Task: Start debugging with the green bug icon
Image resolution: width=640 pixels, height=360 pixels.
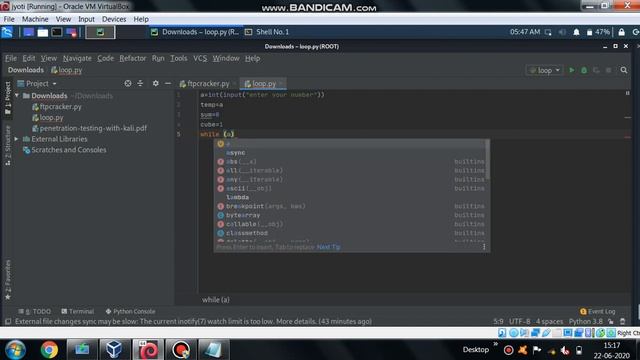Action: (584, 70)
